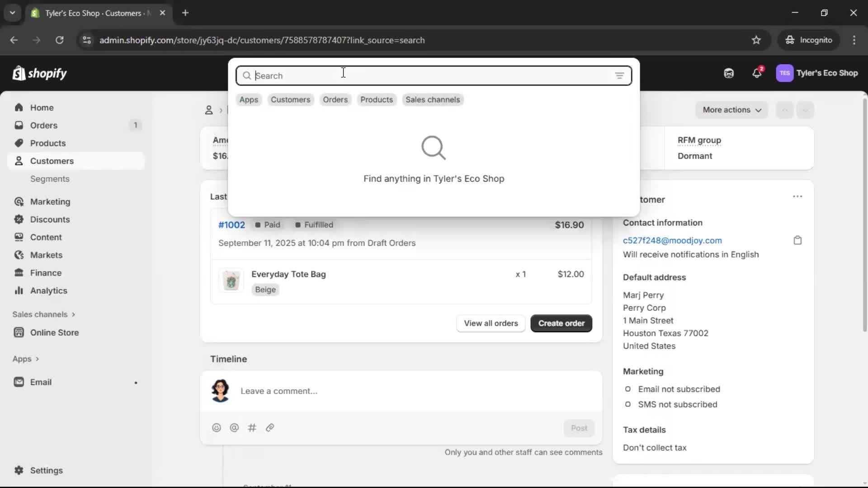Open the More actions dropdown
868x488 pixels.
732,110
